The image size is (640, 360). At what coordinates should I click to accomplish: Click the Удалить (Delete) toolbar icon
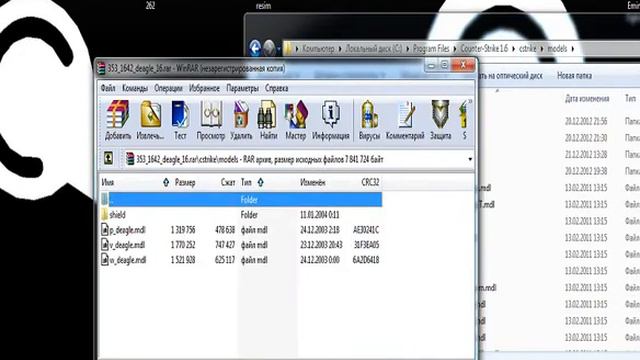(x=241, y=120)
